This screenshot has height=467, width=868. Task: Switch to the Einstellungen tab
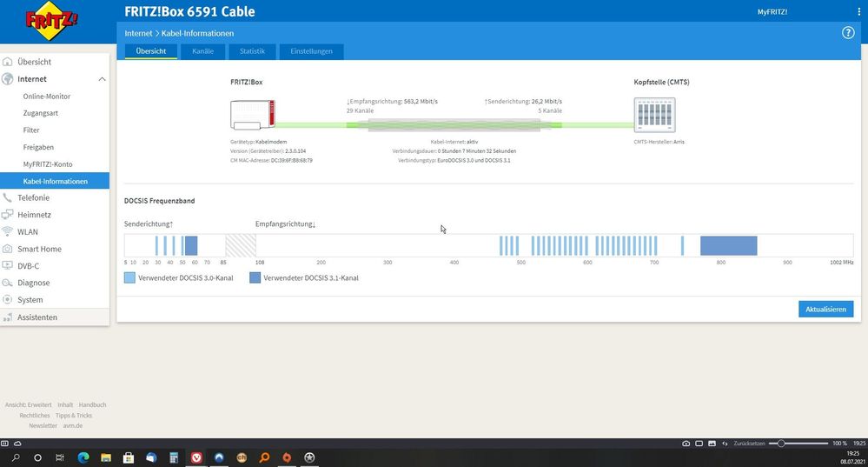pyautogui.click(x=311, y=51)
